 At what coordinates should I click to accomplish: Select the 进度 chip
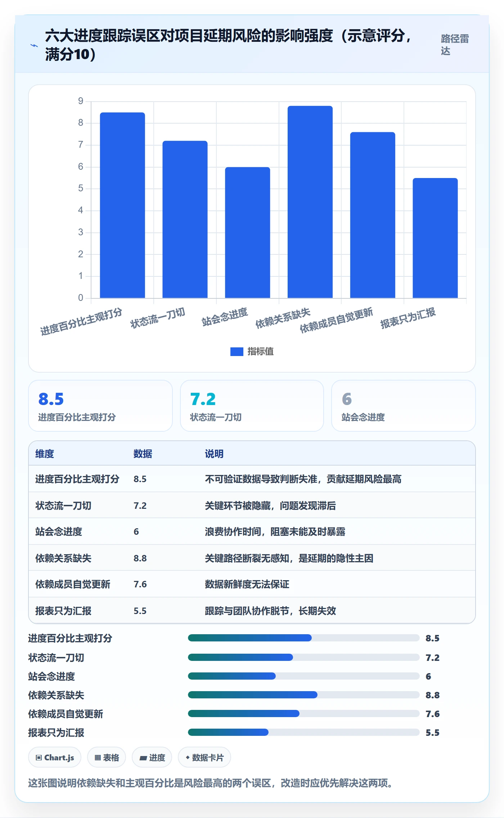tap(152, 757)
